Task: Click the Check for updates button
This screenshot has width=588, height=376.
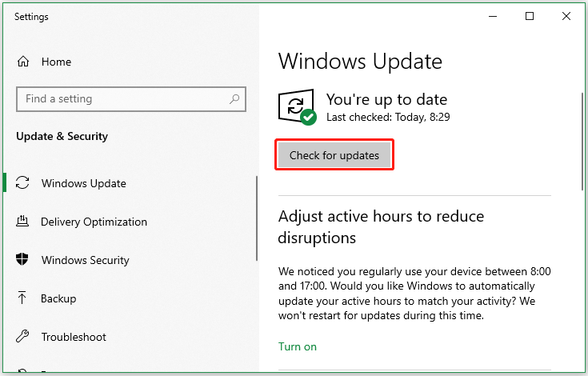Action: (334, 155)
